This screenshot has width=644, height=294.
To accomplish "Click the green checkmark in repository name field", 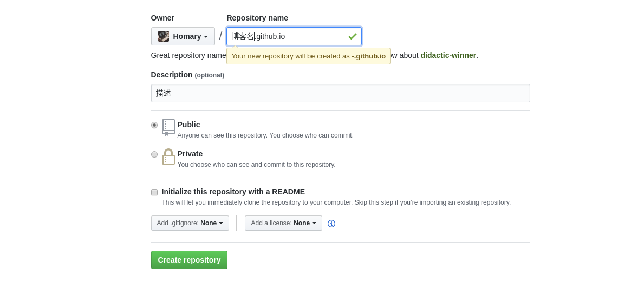I will pos(353,36).
